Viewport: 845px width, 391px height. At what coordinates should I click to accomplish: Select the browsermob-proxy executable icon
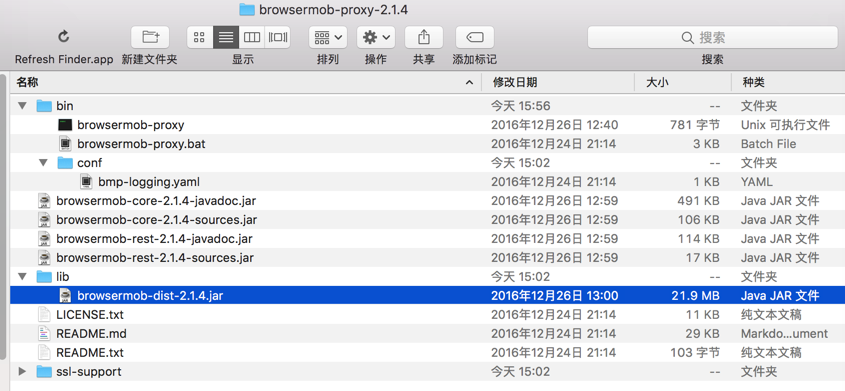coord(65,125)
